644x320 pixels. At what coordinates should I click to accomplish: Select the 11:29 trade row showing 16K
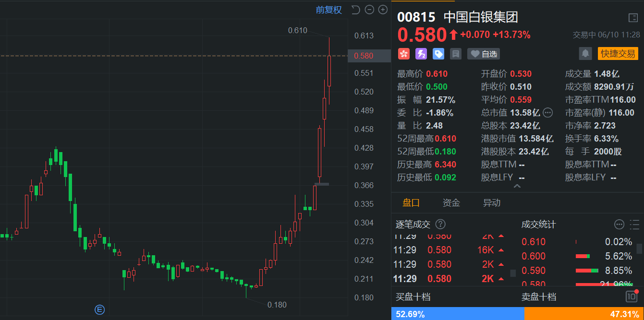tap(451, 250)
